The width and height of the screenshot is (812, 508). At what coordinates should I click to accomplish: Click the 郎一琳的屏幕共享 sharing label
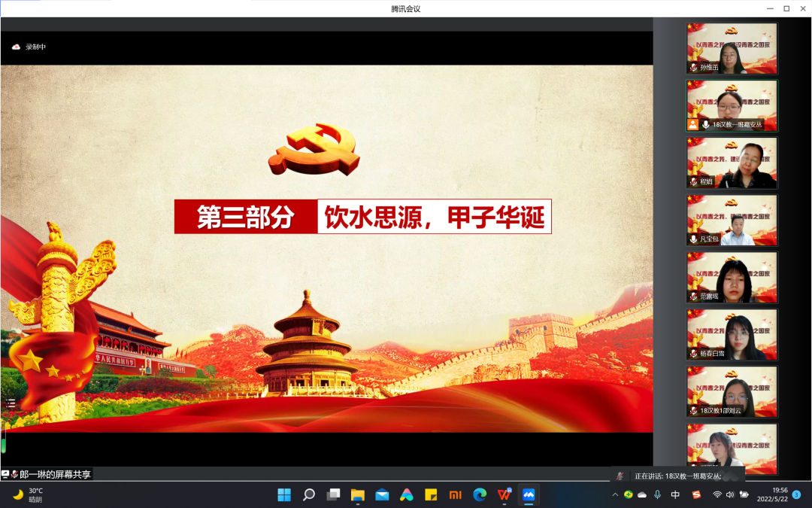55,474
